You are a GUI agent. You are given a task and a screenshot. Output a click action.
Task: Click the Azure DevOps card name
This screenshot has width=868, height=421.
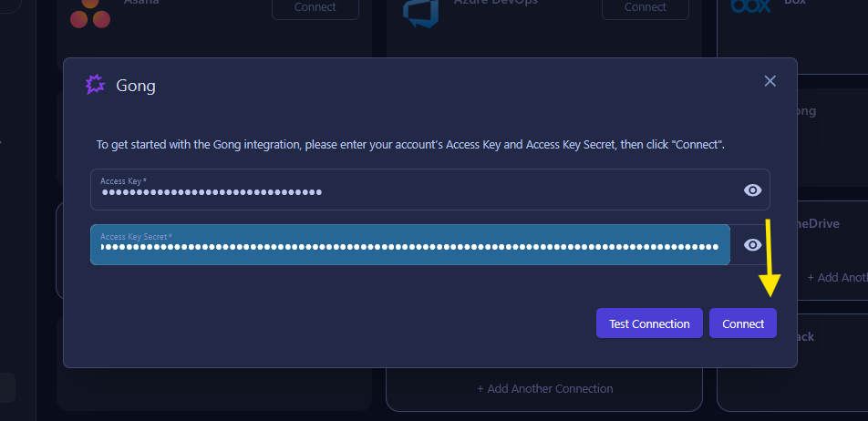coord(495,3)
